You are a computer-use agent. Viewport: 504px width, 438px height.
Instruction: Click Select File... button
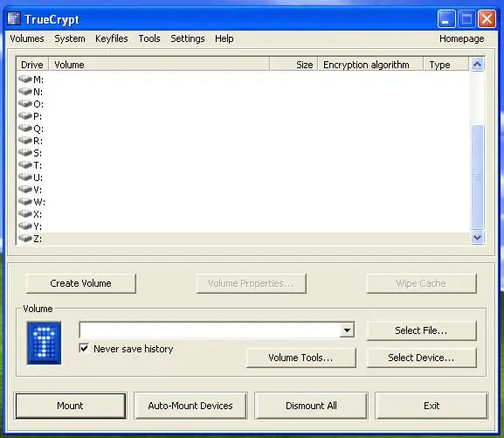point(421,330)
